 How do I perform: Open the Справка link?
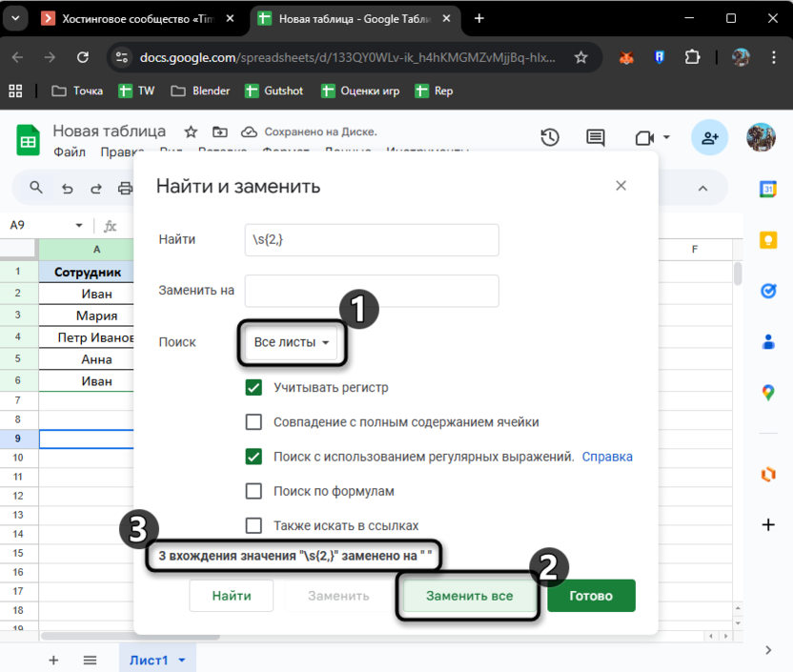click(x=607, y=457)
